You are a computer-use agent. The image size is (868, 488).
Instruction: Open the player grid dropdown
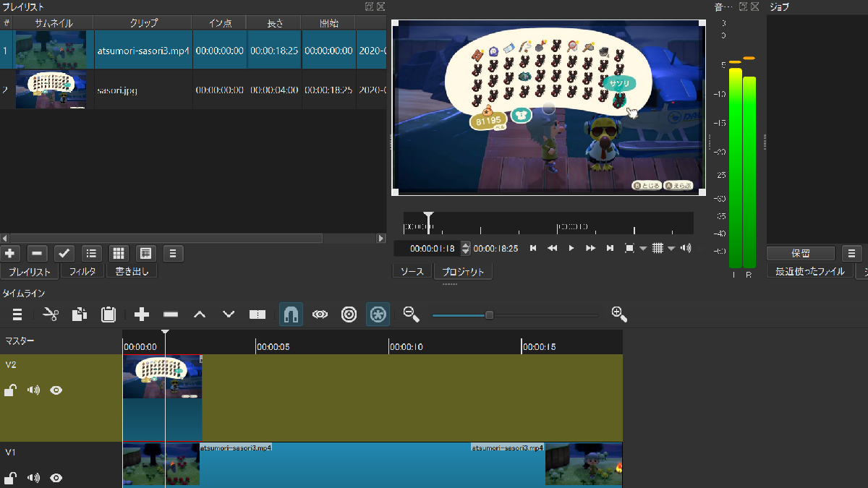point(671,249)
